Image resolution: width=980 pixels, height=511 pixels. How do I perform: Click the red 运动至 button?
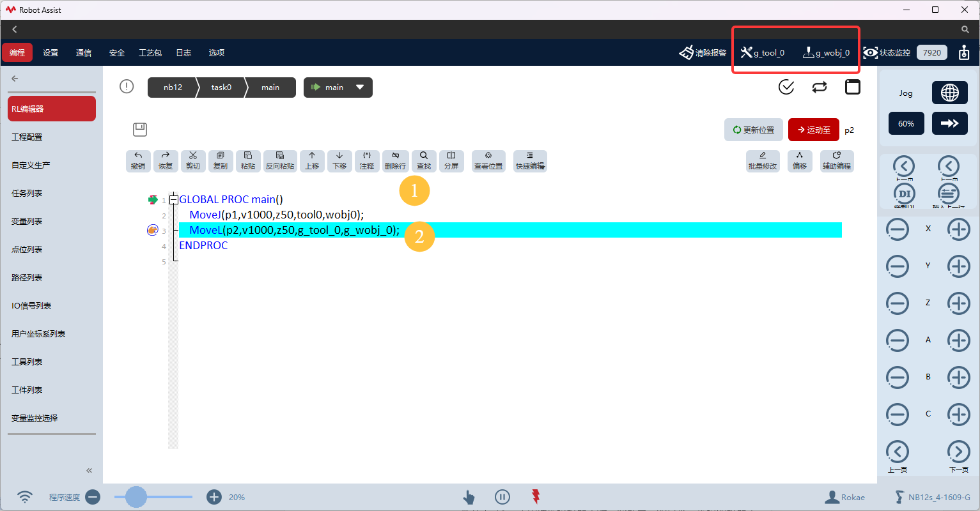click(x=813, y=130)
